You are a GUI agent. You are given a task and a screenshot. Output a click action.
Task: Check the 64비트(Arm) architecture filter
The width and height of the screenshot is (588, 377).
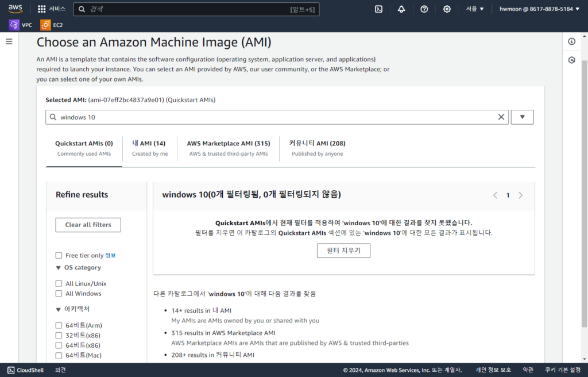click(x=59, y=325)
